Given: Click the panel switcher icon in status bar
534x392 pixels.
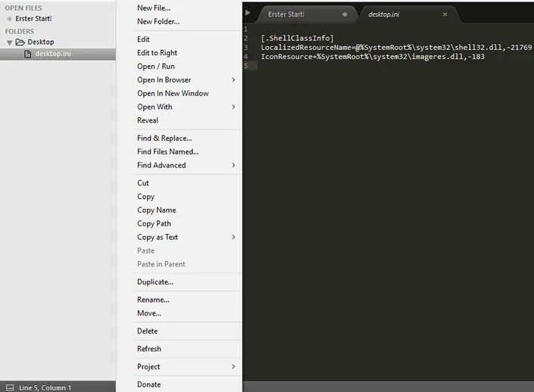Looking at the screenshot, I should pyautogui.click(x=10, y=387).
